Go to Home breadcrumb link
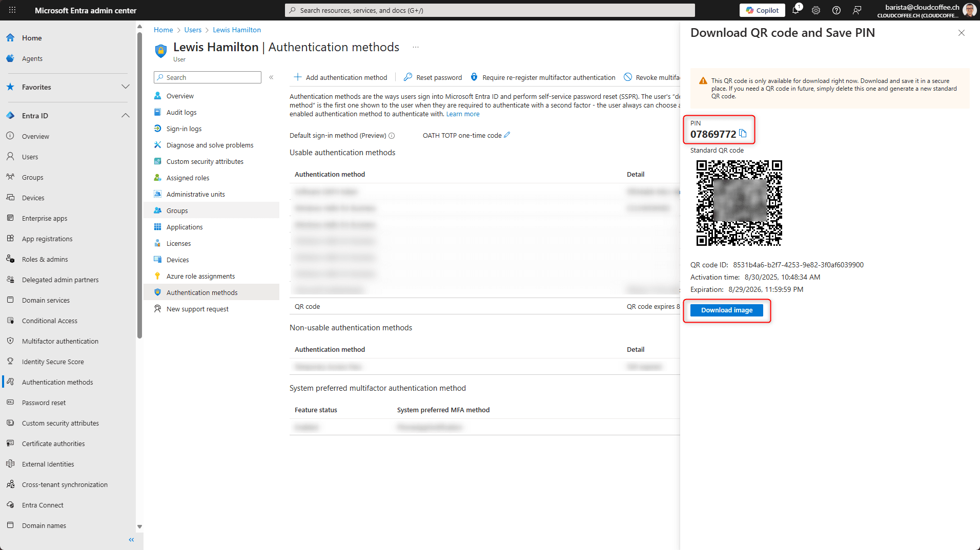 coord(164,30)
